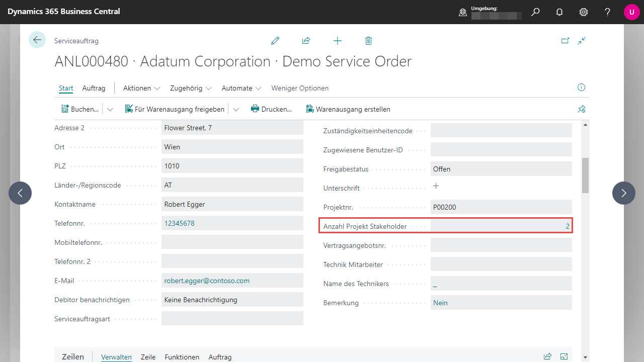Screen dimensions: 644x362
Task: Click the Serviceauftragsart input field
Action: pyautogui.click(x=232, y=319)
